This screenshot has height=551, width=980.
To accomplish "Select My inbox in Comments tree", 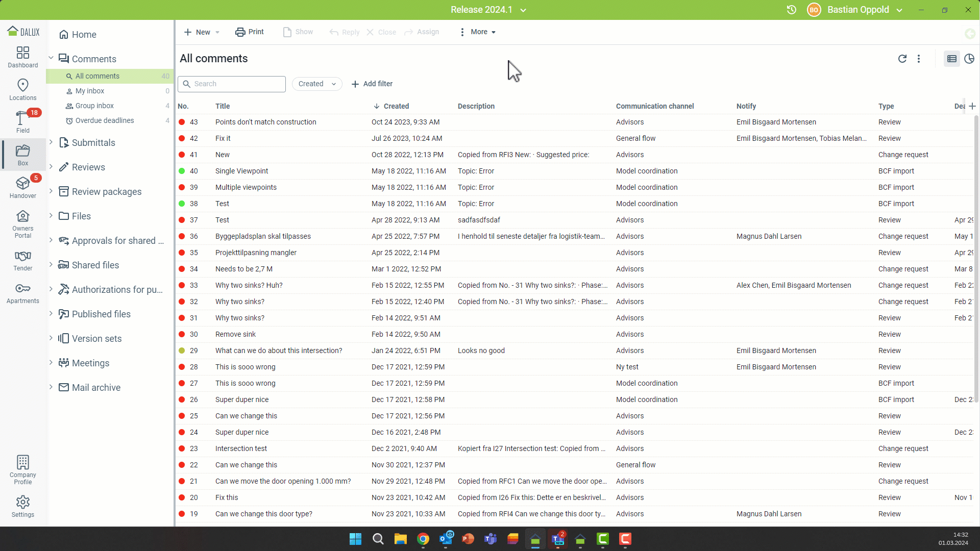I will [x=90, y=91].
